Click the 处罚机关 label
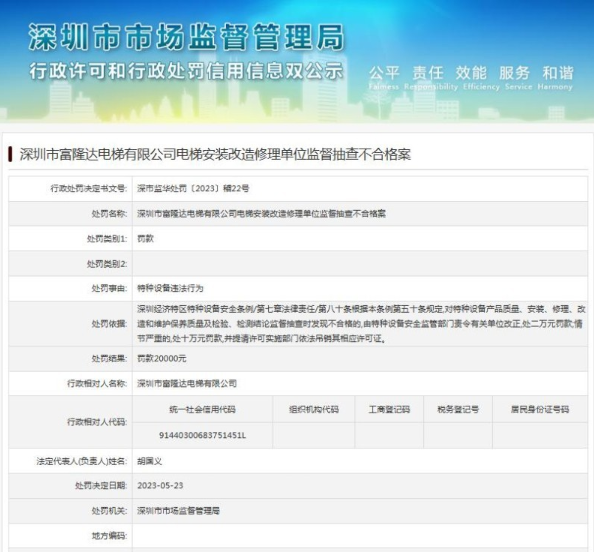The height and width of the screenshot is (552, 594). [x=109, y=511]
